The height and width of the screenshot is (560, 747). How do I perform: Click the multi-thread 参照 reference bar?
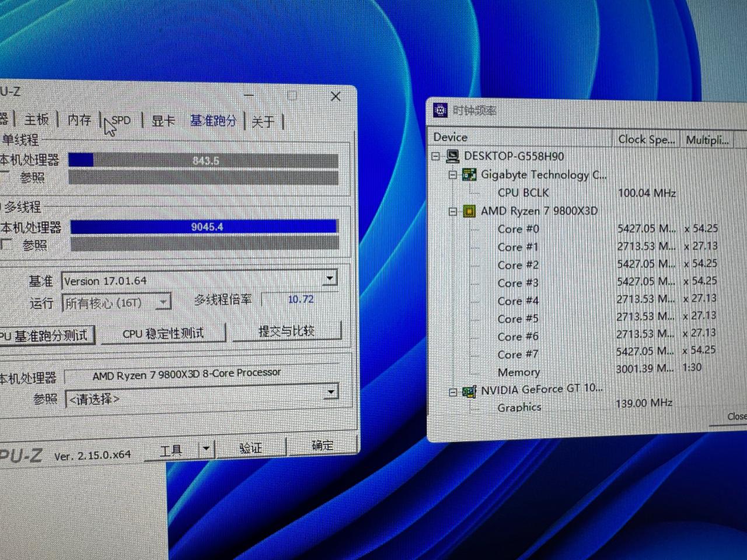[x=204, y=244]
